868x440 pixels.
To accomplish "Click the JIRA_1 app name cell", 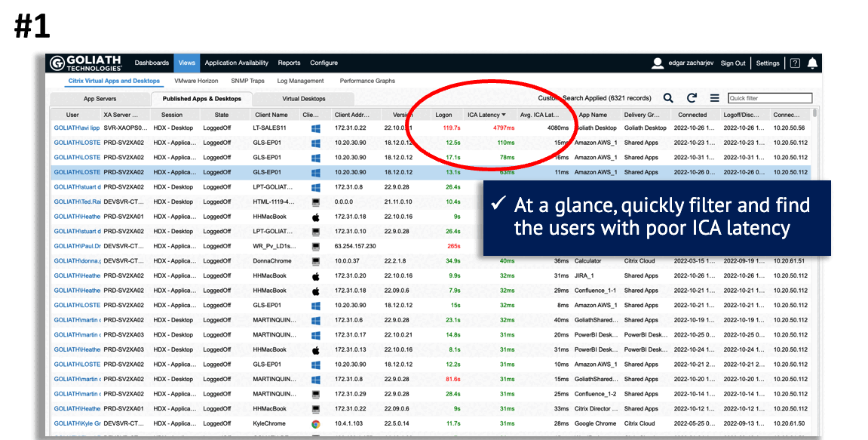I will tap(584, 276).
